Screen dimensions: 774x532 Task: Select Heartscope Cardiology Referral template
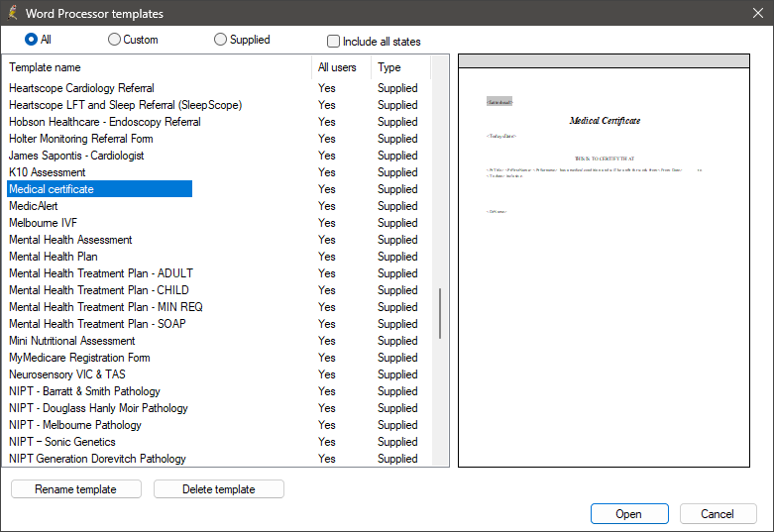pyautogui.click(x=81, y=88)
